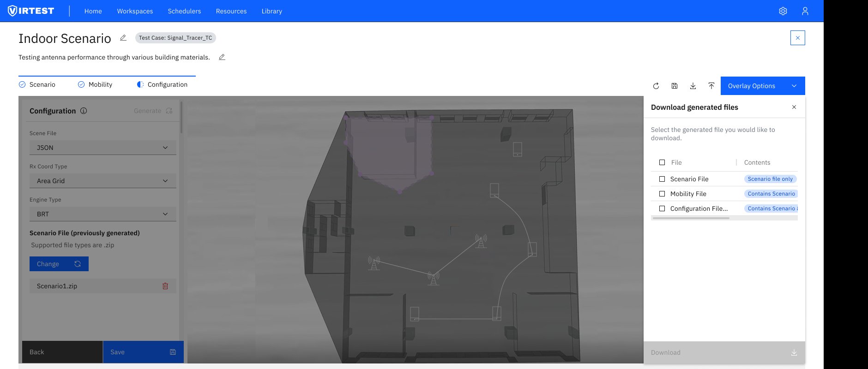Click the Download button at panel bottom
The width and height of the screenshot is (868, 369).
(x=724, y=352)
